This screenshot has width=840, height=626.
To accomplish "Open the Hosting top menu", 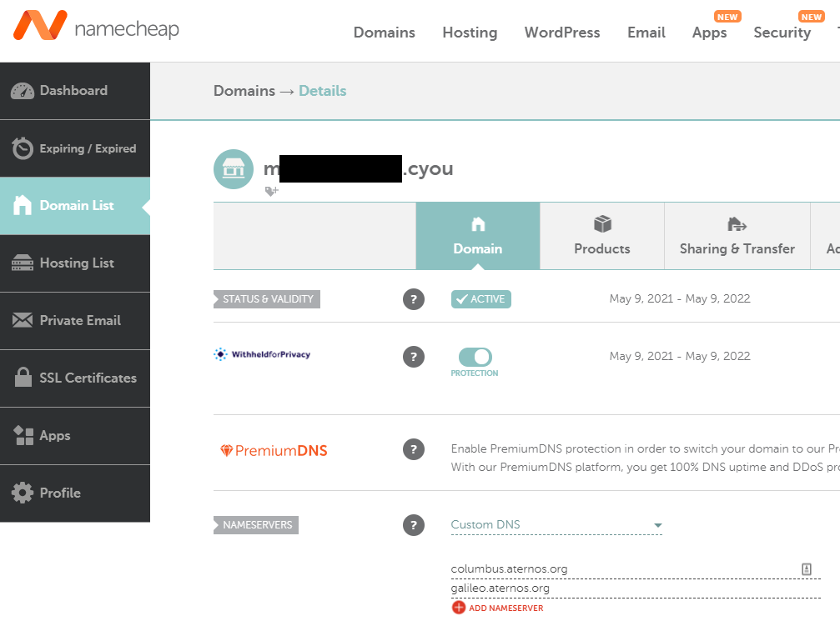I will [x=470, y=33].
